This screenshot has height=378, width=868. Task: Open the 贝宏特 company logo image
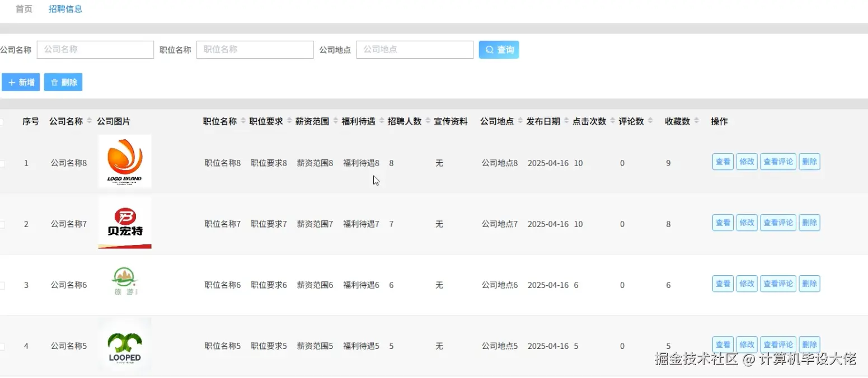point(124,223)
